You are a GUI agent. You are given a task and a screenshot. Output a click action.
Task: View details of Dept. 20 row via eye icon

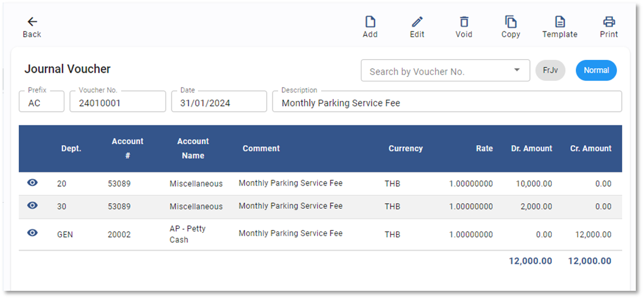click(33, 183)
